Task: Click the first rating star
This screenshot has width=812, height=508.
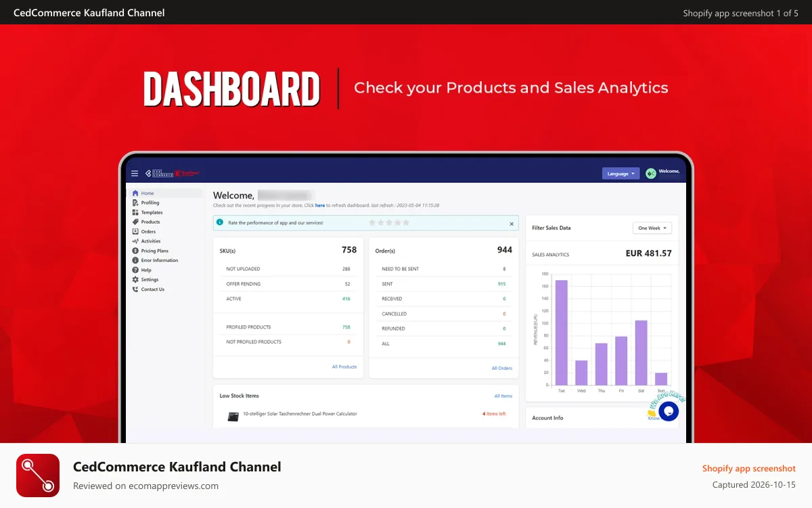Action: [x=372, y=222]
